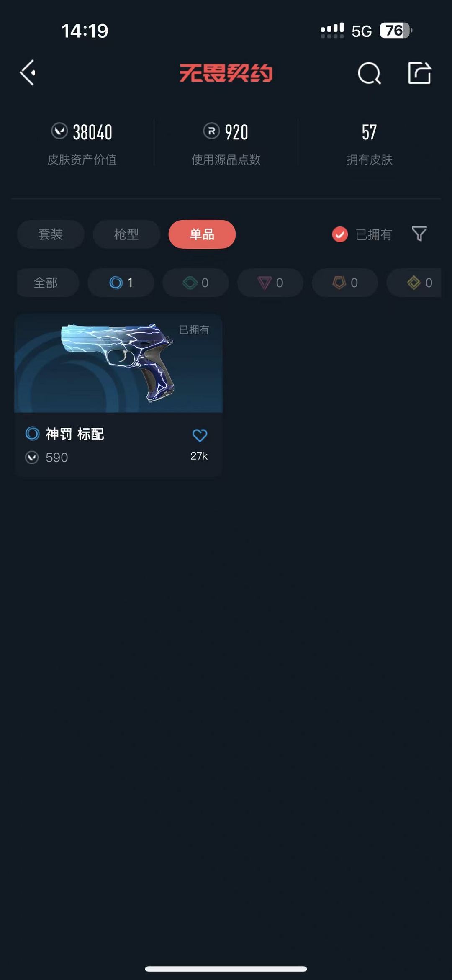Open the search magnifier icon
This screenshot has height=980, width=452.
tap(369, 73)
